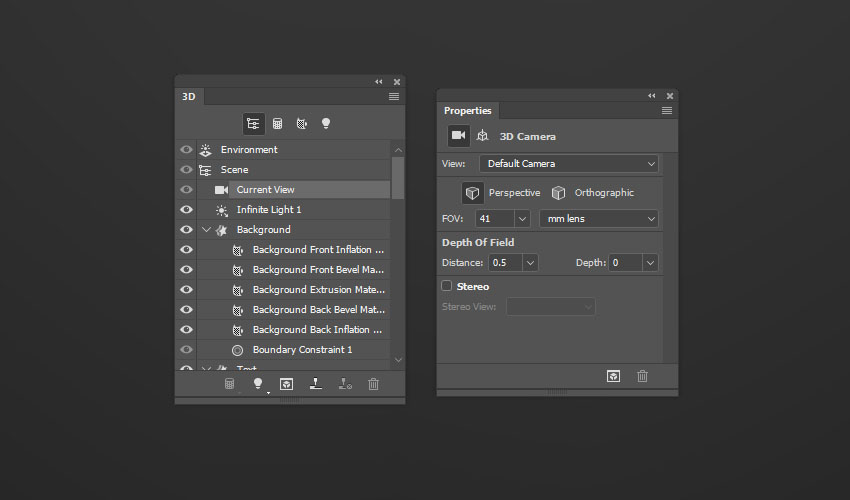Image resolution: width=850 pixels, height=500 pixels.
Task: Toggle visibility of Environment
Action: tap(186, 150)
